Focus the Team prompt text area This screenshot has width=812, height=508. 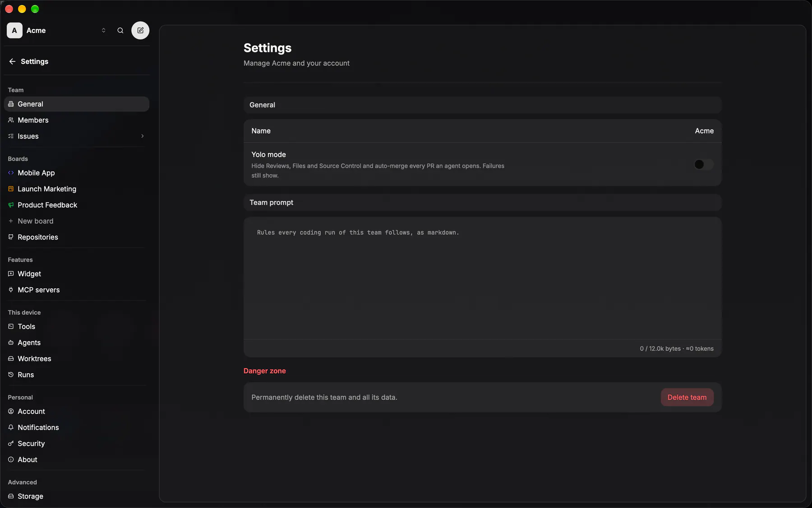[482, 278]
